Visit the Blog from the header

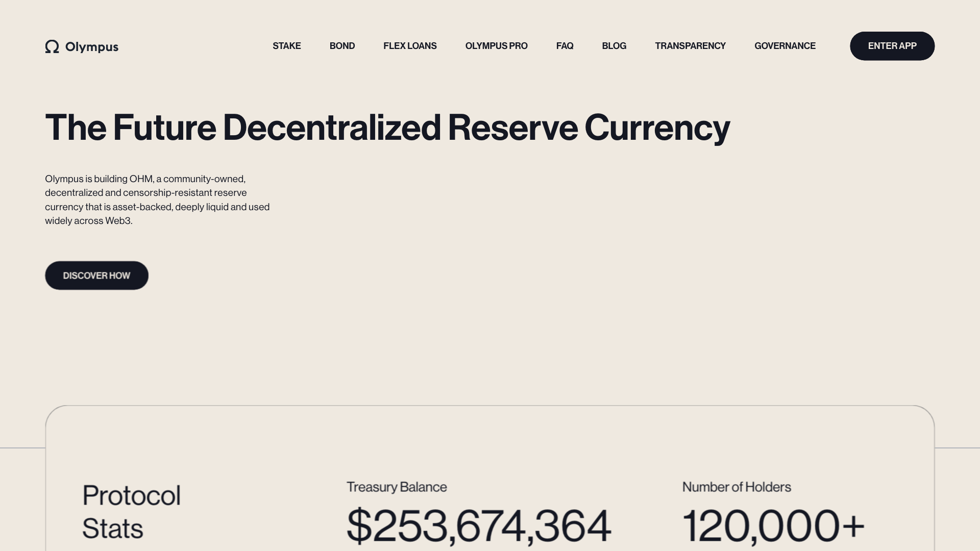pyautogui.click(x=614, y=46)
